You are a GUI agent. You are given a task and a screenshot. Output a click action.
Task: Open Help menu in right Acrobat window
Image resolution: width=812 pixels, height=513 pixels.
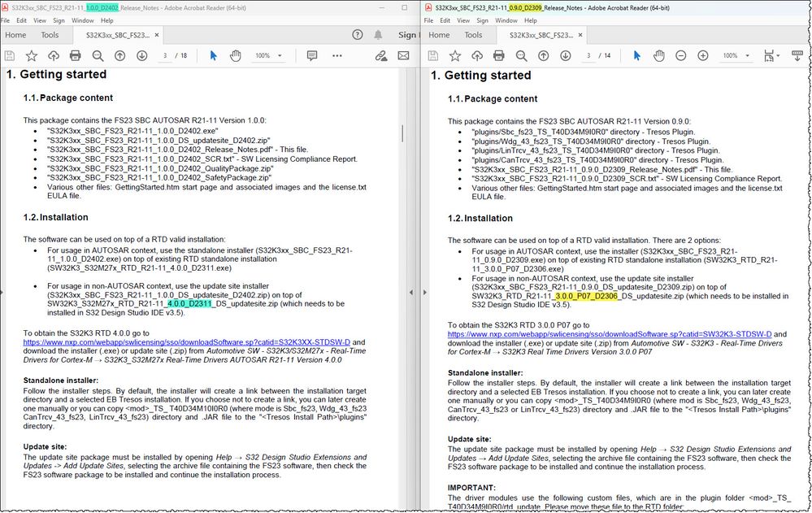click(x=531, y=20)
